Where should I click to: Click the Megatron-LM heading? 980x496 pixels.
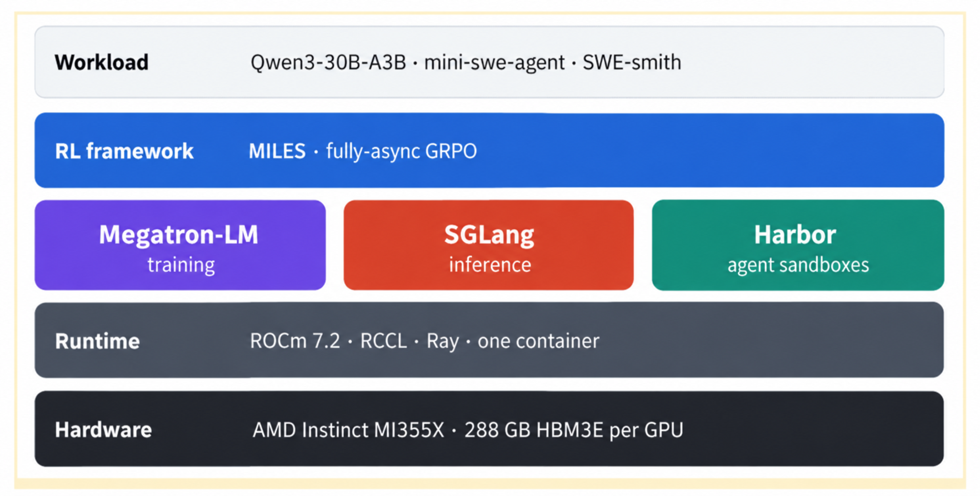179,235
